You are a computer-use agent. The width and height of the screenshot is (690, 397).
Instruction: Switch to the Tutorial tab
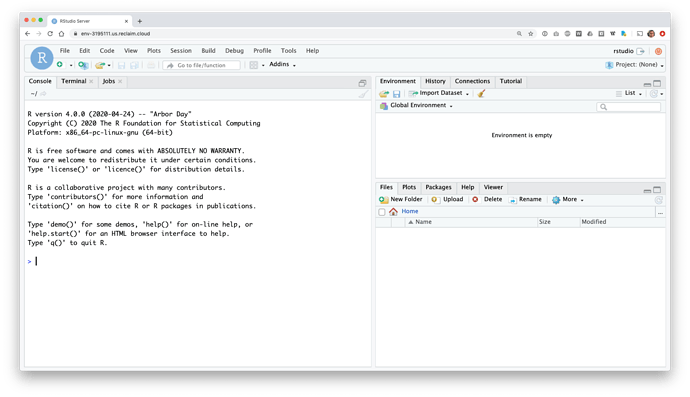510,81
